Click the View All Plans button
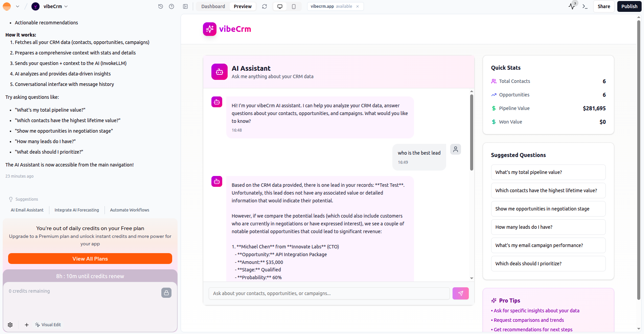644x334 pixels. coord(90,259)
